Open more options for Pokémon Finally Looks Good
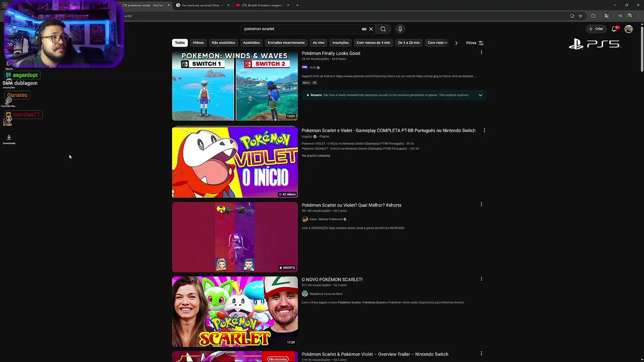 [481, 53]
